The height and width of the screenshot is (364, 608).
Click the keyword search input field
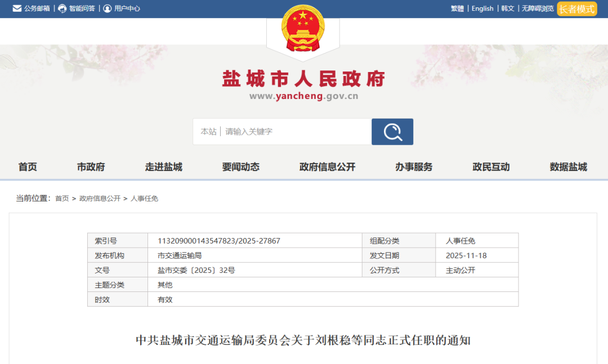[x=296, y=132]
